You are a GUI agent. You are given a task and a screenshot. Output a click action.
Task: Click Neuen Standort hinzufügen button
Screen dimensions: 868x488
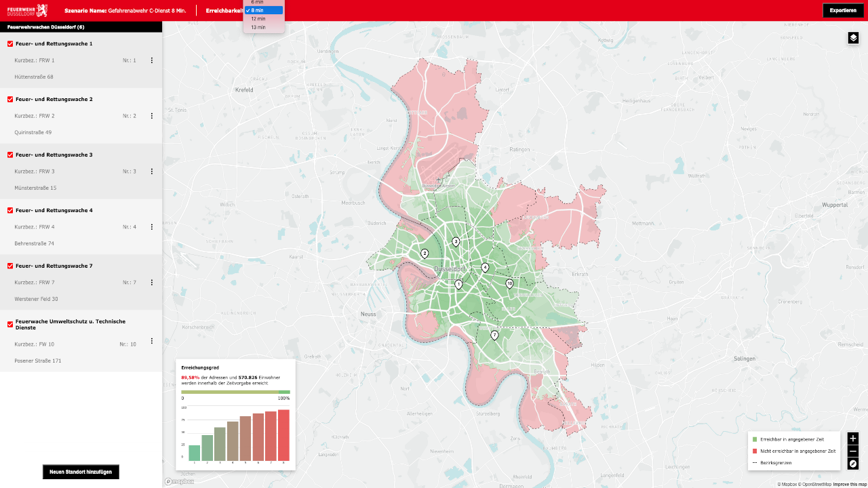[81, 471]
